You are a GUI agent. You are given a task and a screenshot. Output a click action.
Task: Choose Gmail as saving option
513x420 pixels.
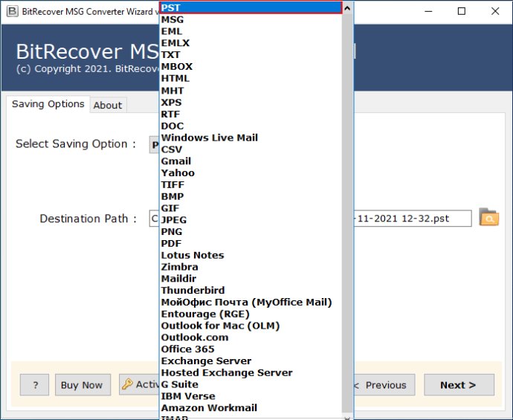pos(251,161)
